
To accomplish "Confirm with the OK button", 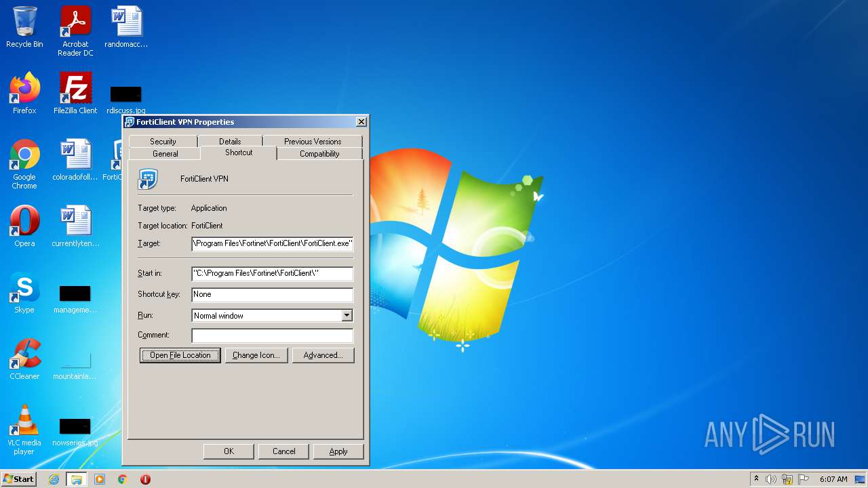I will click(x=229, y=451).
